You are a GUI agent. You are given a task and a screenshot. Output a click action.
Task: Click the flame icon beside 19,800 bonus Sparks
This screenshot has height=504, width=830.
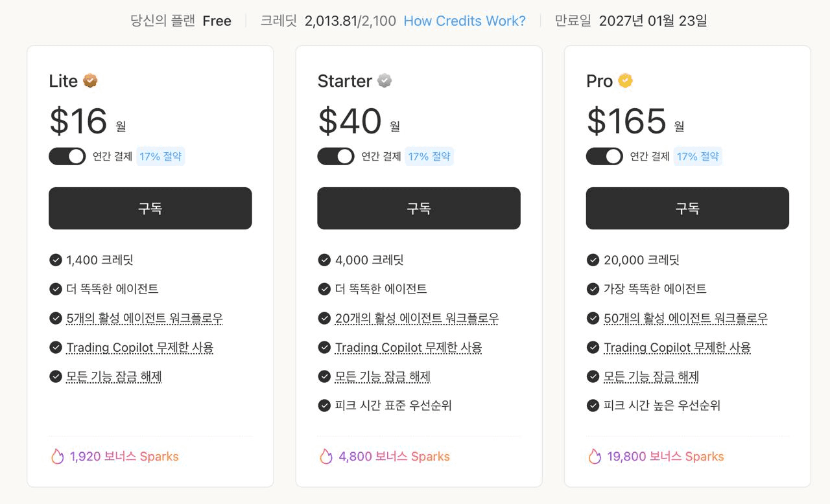(595, 457)
